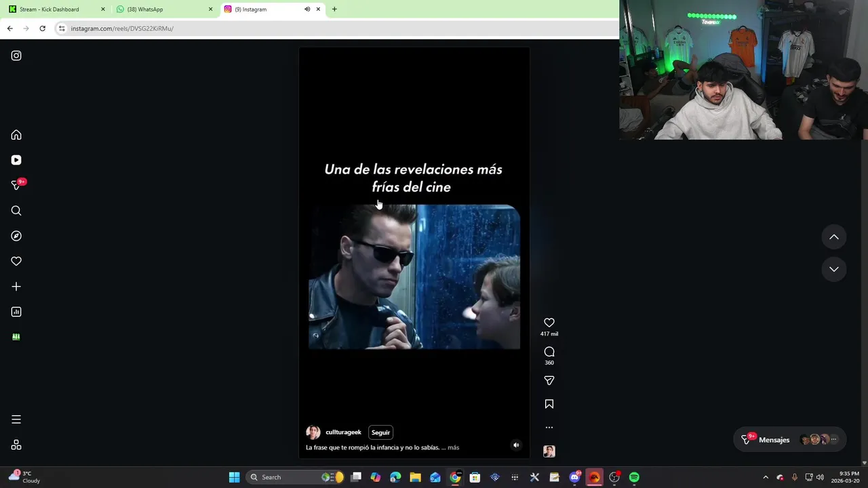
Task: Open the Explore compass icon
Action: pyautogui.click(x=16, y=236)
